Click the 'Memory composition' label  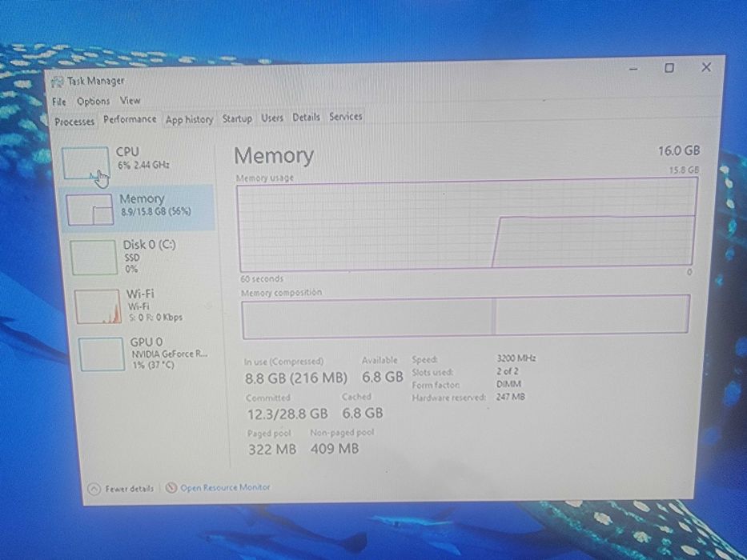[281, 293]
